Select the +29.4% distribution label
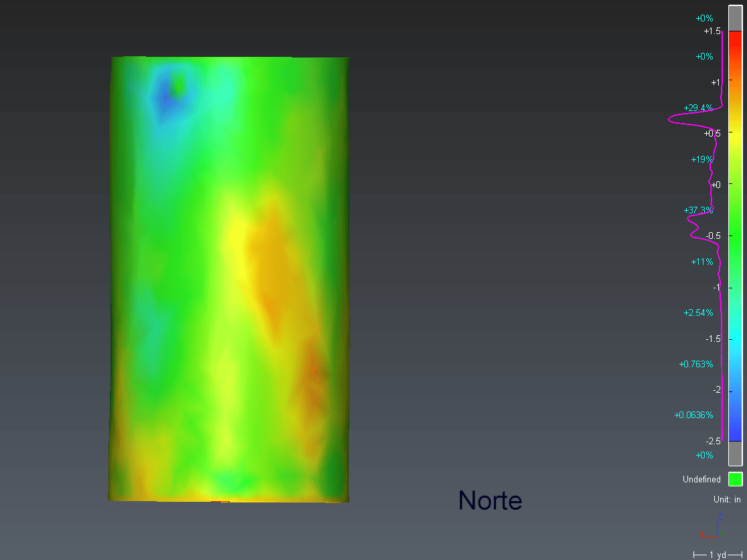Screen dimensions: 747x560 pyautogui.click(x=698, y=108)
